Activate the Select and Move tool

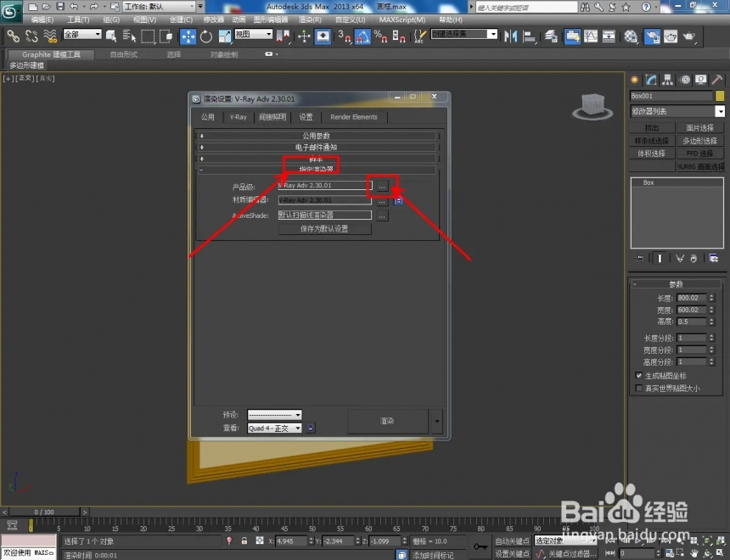(188, 36)
